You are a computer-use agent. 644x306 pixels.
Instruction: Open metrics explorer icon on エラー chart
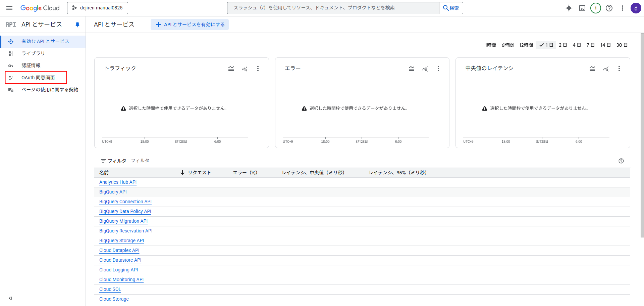pos(425,69)
